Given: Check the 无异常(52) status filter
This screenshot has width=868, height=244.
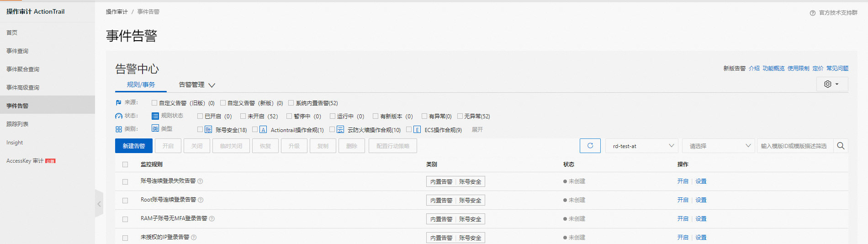Looking at the screenshot, I should (460, 116).
